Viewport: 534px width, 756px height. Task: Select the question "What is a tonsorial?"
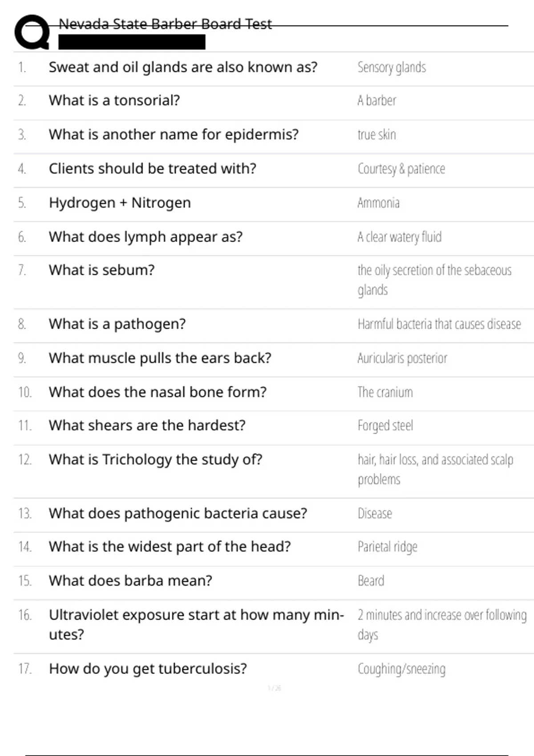[x=114, y=101]
